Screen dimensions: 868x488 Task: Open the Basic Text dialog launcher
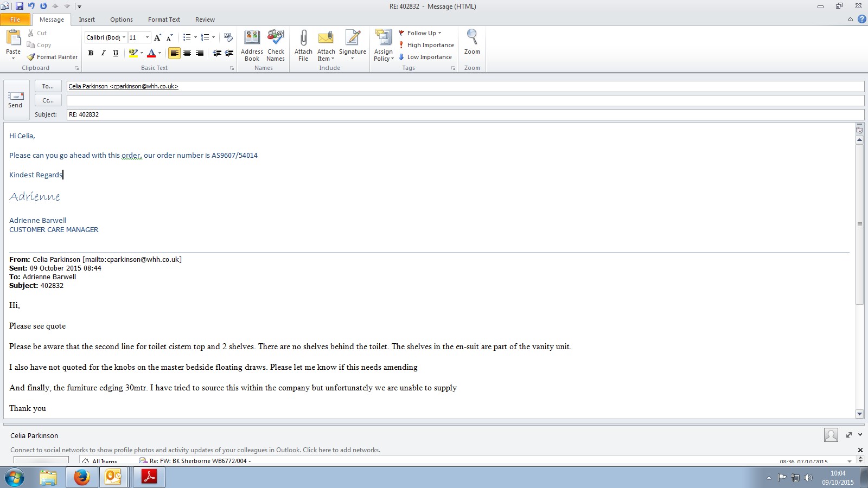point(232,68)
